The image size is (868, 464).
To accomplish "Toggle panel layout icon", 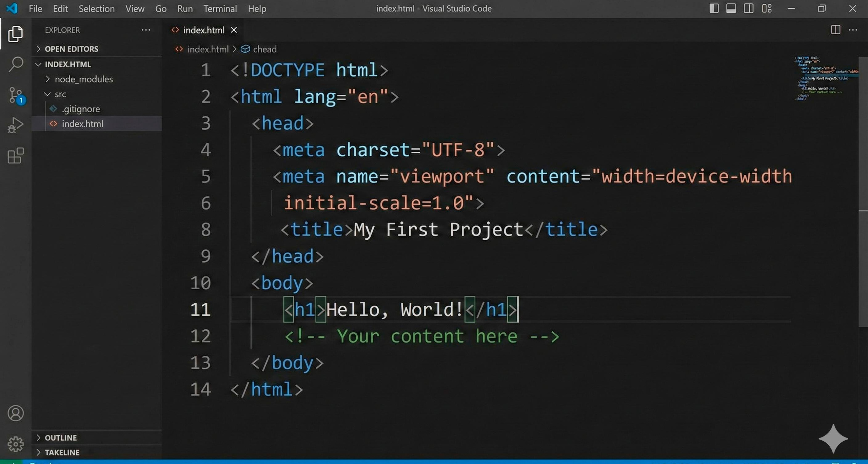I will 731,8.
